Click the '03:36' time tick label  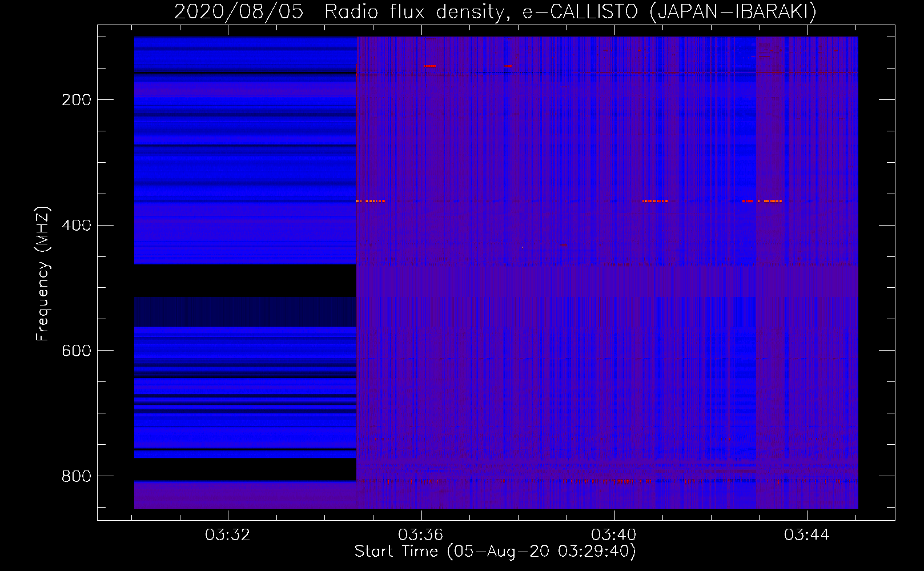coord(421,535)
